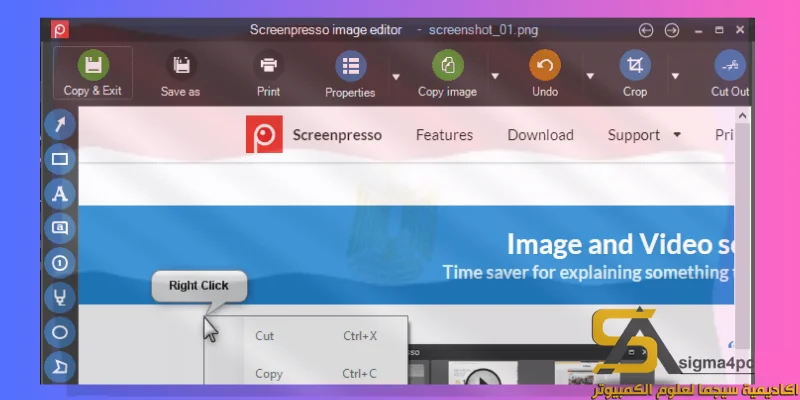The image size is (800, 400).
Task: Select the rectangle drawing tool
Action: click(x=60, y=159)
